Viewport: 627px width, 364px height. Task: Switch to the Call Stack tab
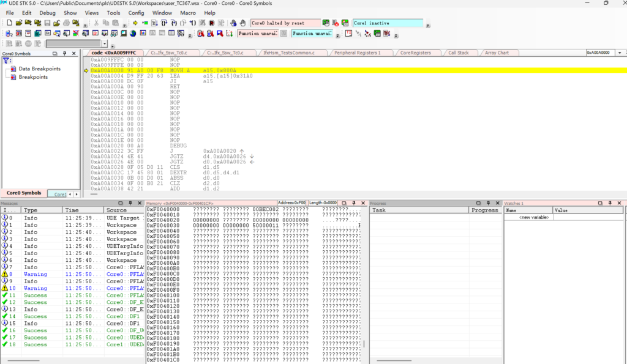tap(458, 53)
